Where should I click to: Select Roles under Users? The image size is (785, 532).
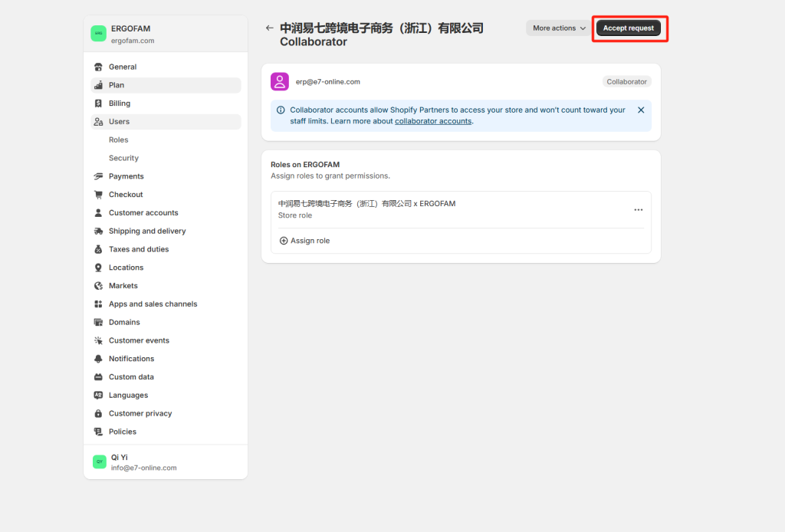[x=118, y=140]
